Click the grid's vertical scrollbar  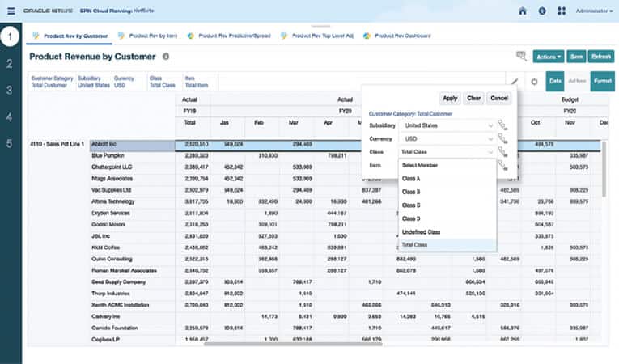point(604,168)
